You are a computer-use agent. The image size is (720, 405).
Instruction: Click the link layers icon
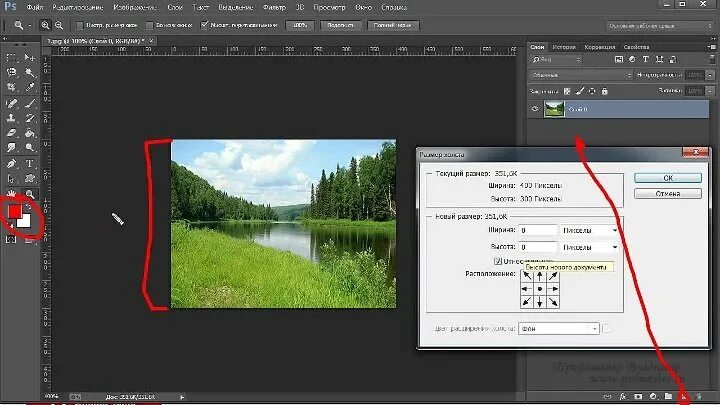click(x=608, y=396)
